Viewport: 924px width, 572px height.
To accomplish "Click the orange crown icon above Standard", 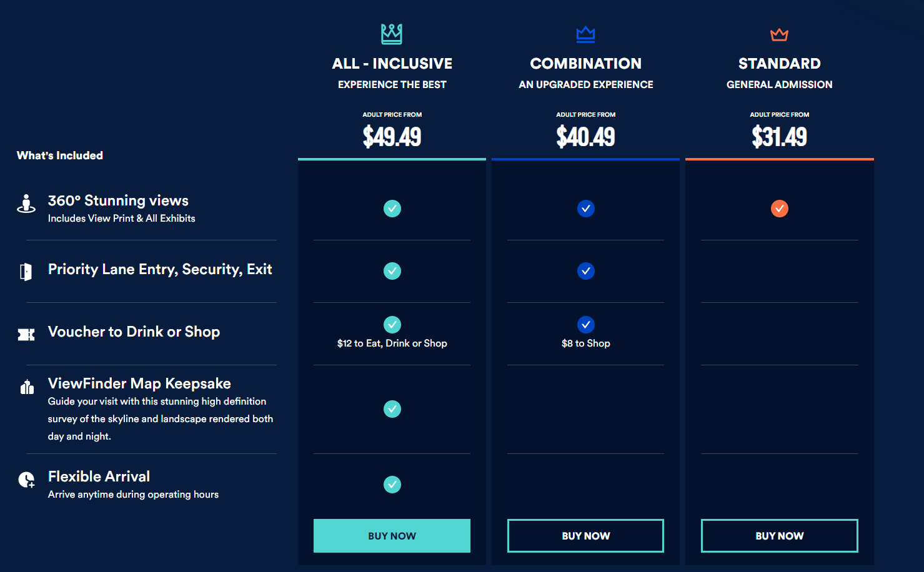I will coord(779,34).
